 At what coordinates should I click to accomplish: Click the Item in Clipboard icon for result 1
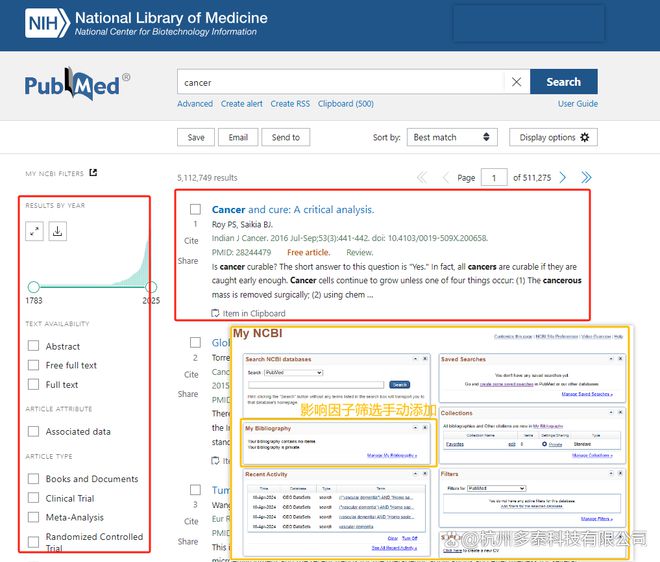(x=215, y=313)
